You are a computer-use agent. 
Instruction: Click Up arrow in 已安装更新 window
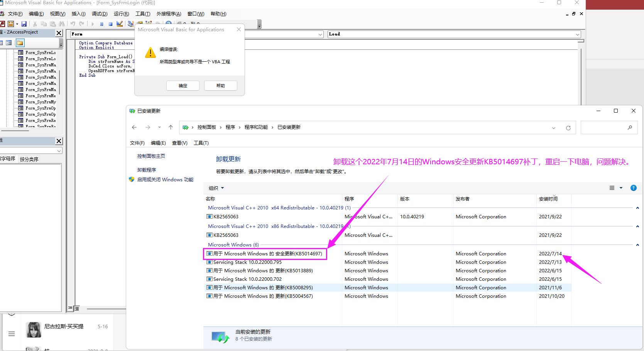[x=171, y=127]
